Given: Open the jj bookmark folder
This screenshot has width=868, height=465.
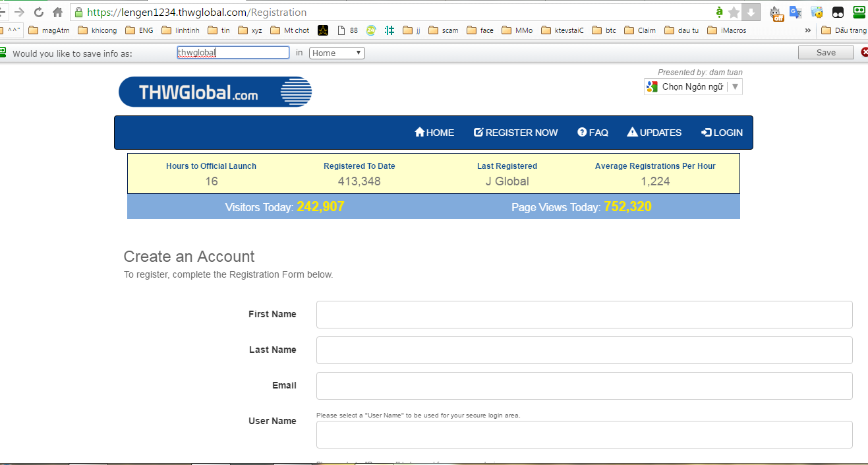Looking at the screenshot, I should pos(412,30).
